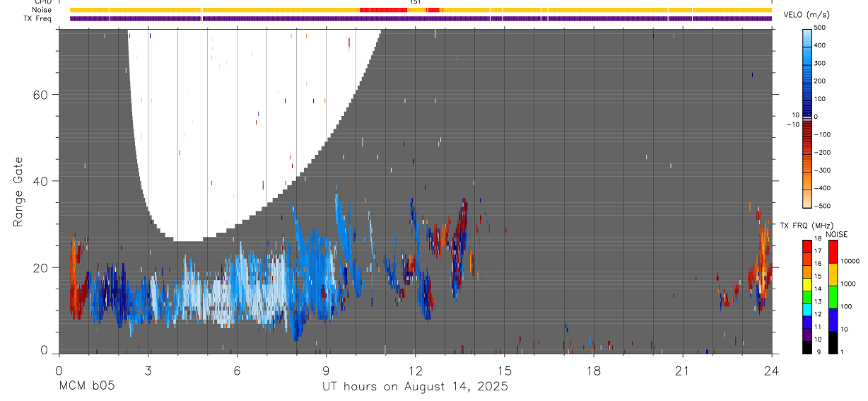Image resolution: width=868 pixels, height=401 pixels.
Task: Click the "-400" tick on velocity colorbar
Action: [x=824, y=188]
